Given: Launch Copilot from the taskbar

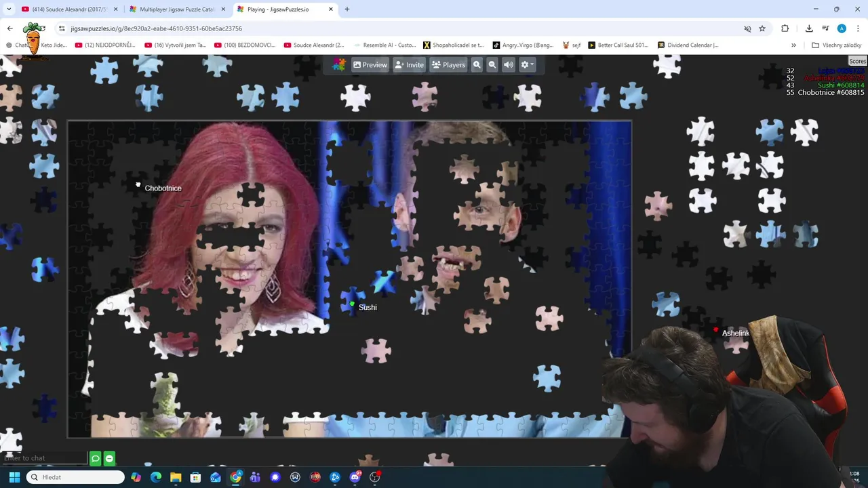Looking at the screenshot, I should tap(136, 477).
